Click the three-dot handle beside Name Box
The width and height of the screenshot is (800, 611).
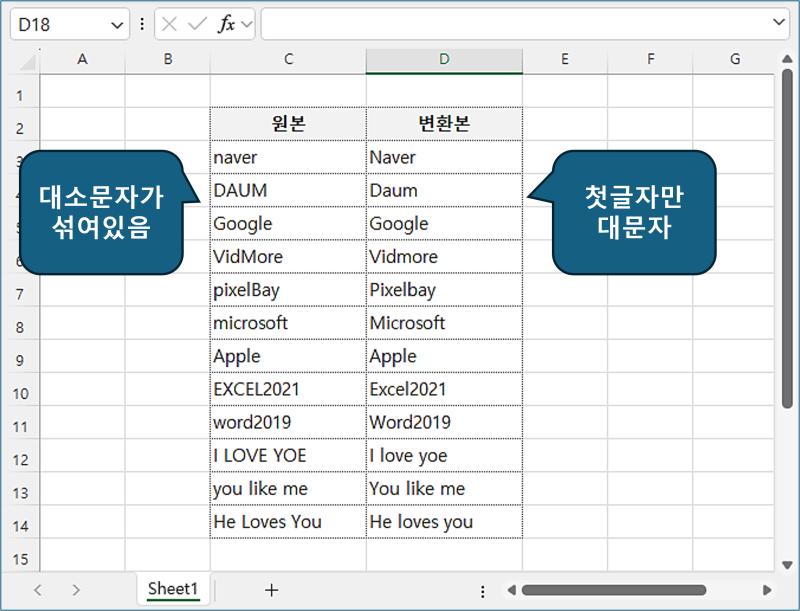[x=141, y=24]
